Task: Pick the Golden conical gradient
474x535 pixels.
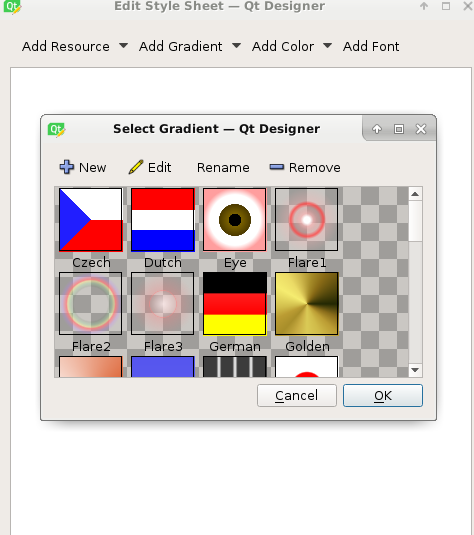Action: [307, 304]
